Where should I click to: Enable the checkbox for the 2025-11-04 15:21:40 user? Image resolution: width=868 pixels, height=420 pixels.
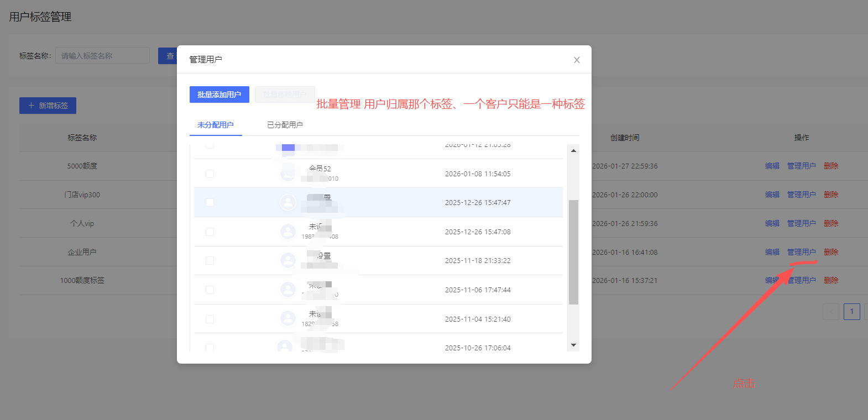coord(210,319)
